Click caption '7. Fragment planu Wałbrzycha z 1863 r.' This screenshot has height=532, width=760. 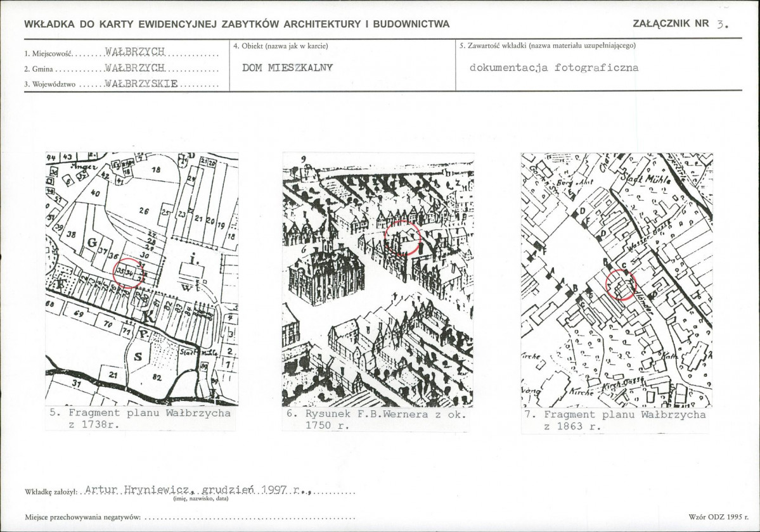(x=616, y=420)
